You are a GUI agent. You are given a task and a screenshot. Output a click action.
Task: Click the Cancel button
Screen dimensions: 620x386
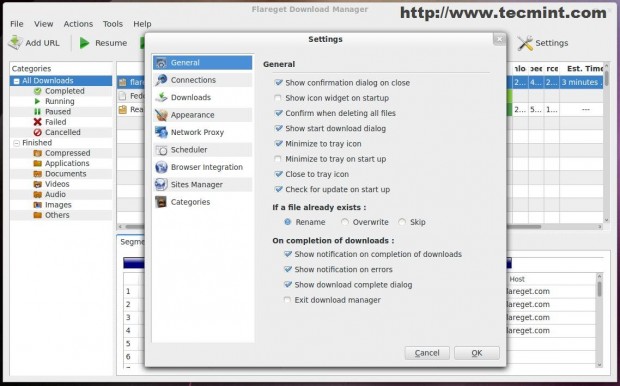pyautogui.click(x=427, y=353)
